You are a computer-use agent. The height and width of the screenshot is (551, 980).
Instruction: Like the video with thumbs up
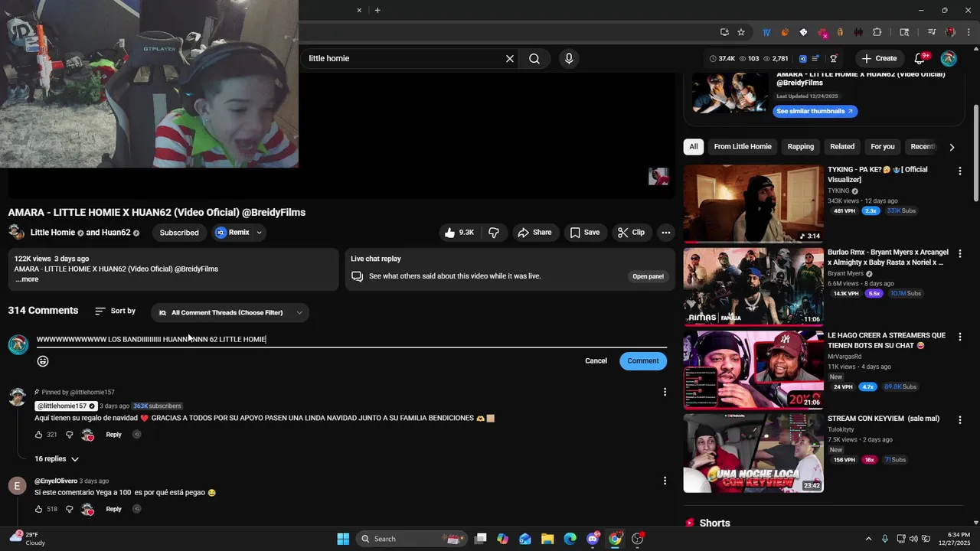coord(459,233)
